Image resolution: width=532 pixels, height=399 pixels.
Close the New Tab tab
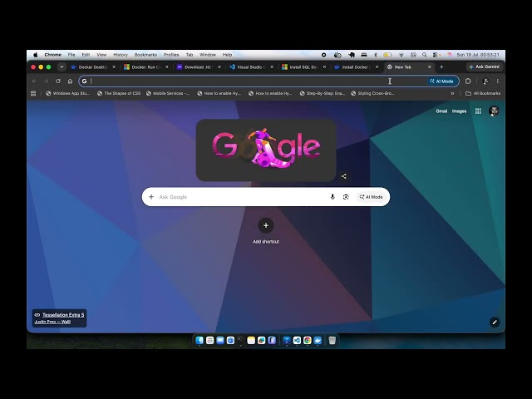tap(429, 67)
